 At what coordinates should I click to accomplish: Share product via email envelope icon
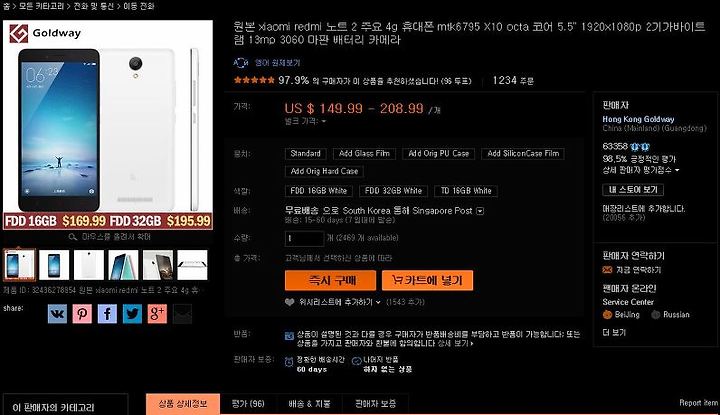coord(182,314)
